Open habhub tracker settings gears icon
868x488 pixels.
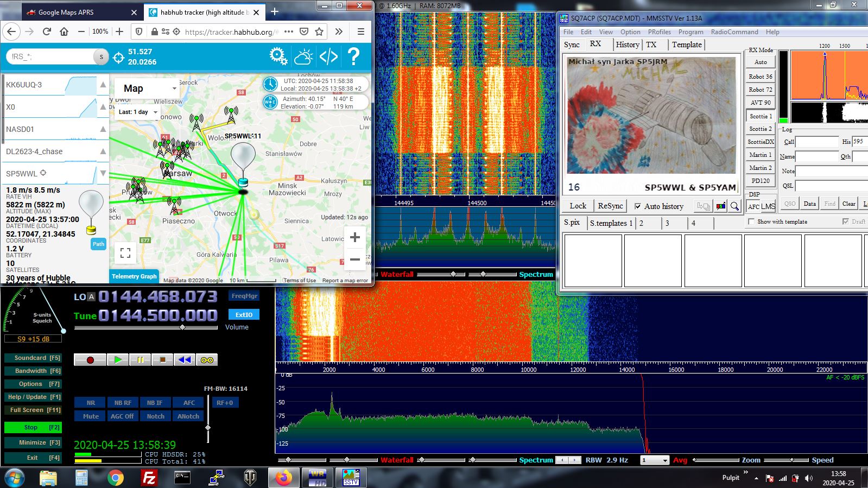278,56
